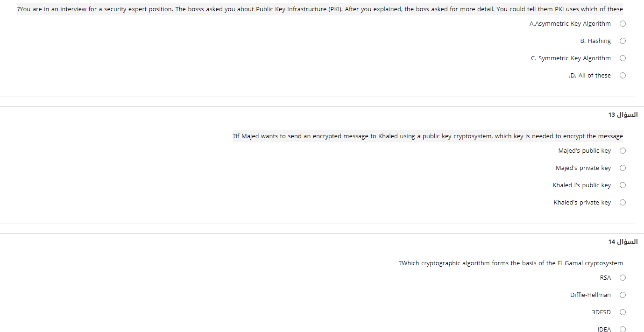The height and width of the screenshot is (332, 644).
Task: Select the "A. Asymmetric Key Algorithm" radio button
Action: click(623, 23)
